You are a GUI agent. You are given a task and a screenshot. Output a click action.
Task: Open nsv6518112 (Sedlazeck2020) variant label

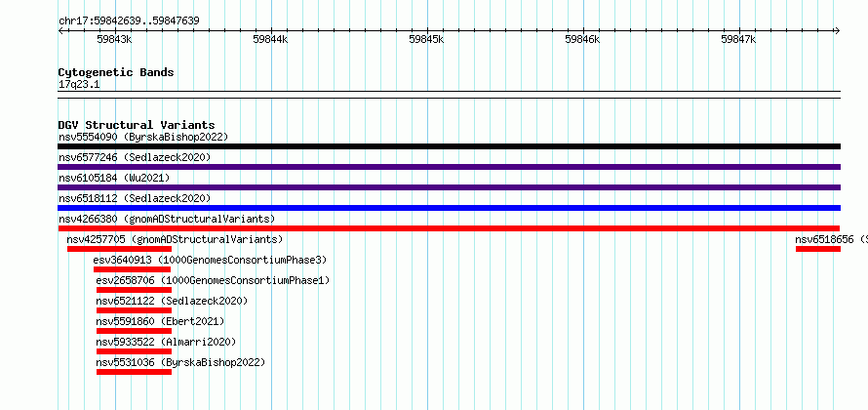(x=135, y=198)
